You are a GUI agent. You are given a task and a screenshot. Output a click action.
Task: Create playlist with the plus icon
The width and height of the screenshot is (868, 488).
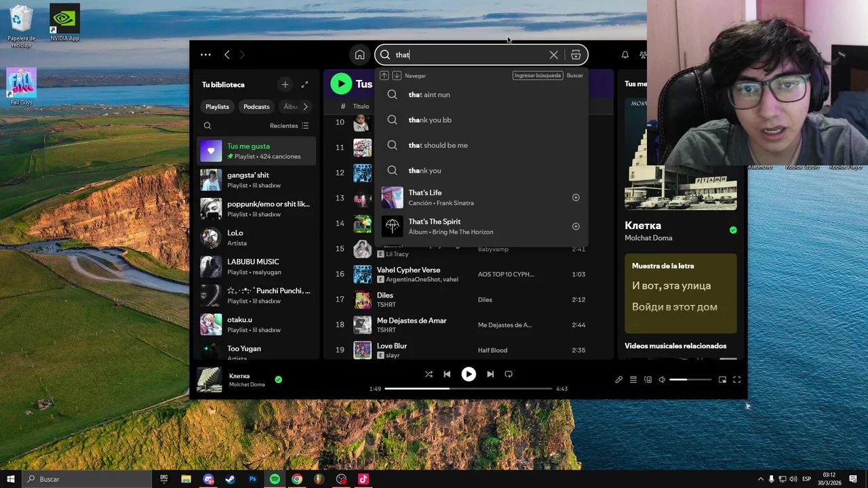point(285,85)
